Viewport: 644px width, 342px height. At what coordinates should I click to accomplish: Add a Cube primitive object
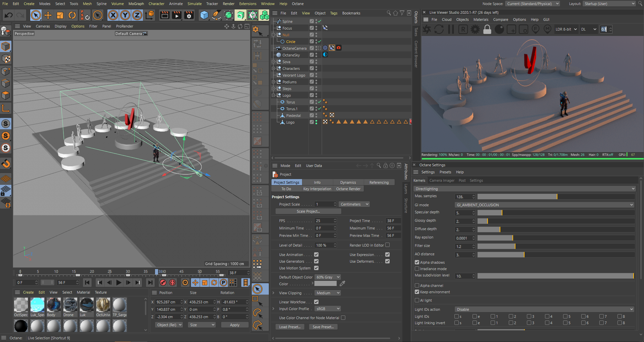[204, 15]
